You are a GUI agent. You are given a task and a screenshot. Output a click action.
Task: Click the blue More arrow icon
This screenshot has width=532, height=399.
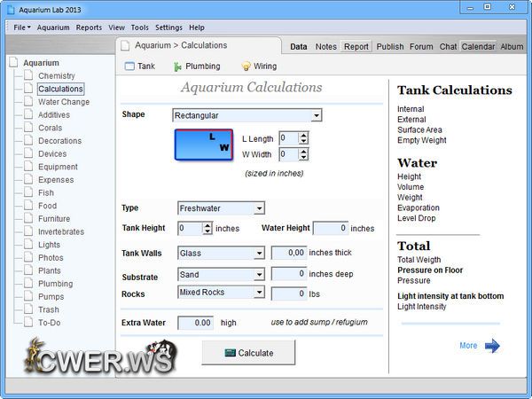[x=492, y=346]
